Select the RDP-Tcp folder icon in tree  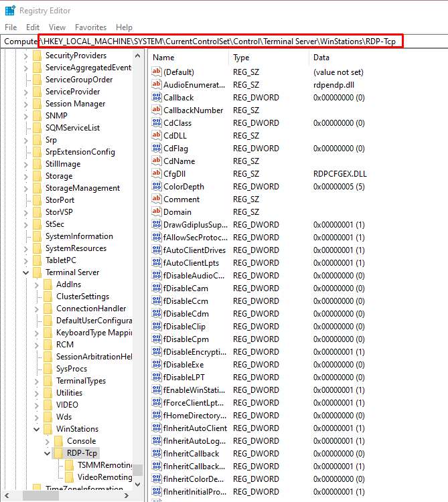(58, 453)
